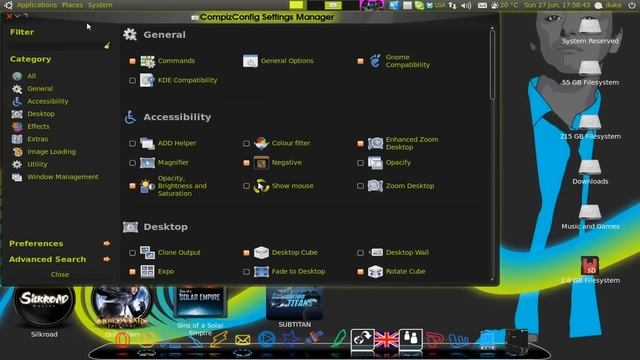Expand the Preferences section arrow
The height and width of the screenshot is (360, 640).
[x=107, y=243]
